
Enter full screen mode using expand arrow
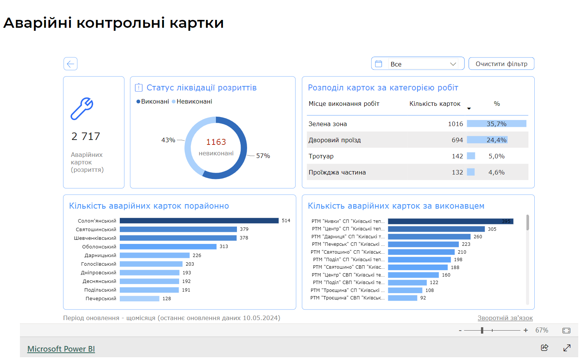pyautogui.click(x=567, y=348)
